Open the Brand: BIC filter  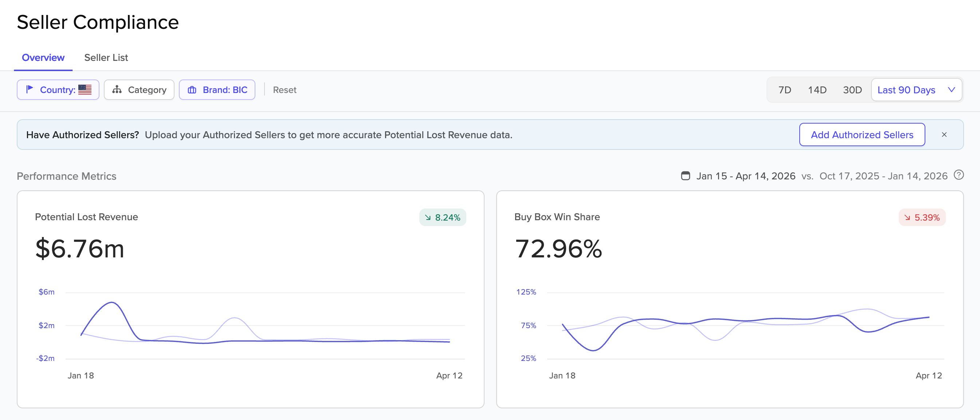pos(217,90)
